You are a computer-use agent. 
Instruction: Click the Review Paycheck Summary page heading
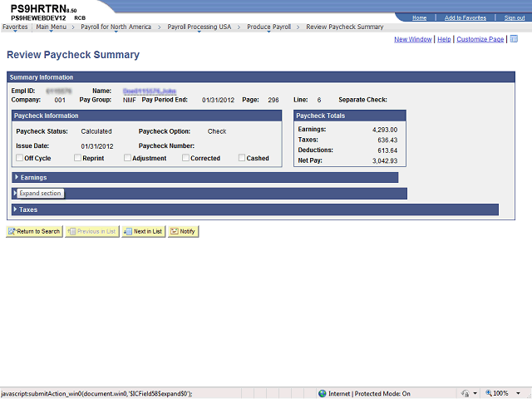[x=73, y=55]
